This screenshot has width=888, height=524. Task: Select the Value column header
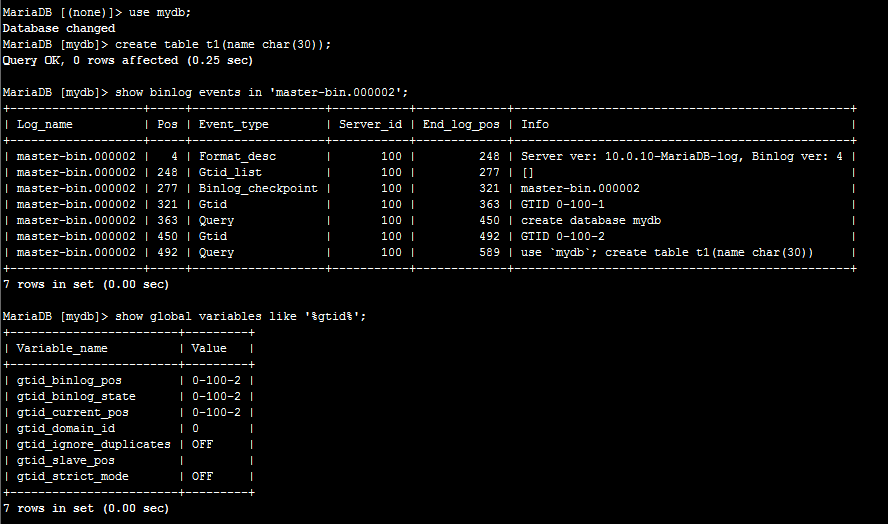[209, 348]
